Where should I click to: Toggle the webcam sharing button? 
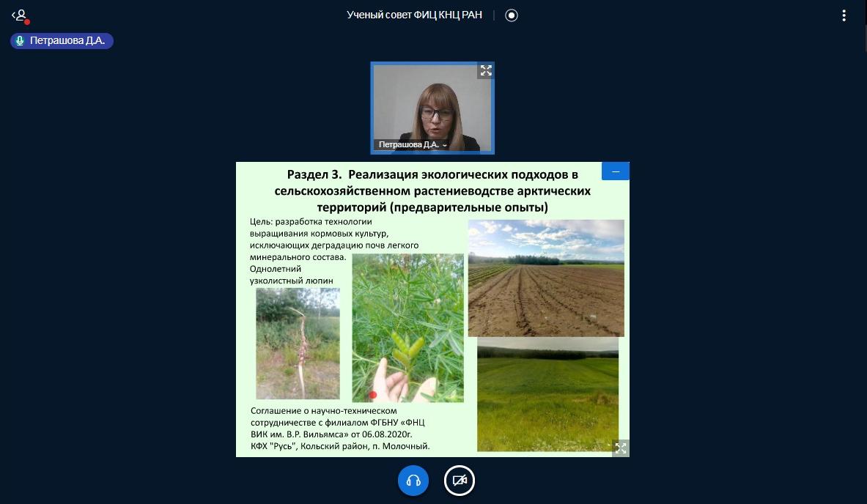460,481
